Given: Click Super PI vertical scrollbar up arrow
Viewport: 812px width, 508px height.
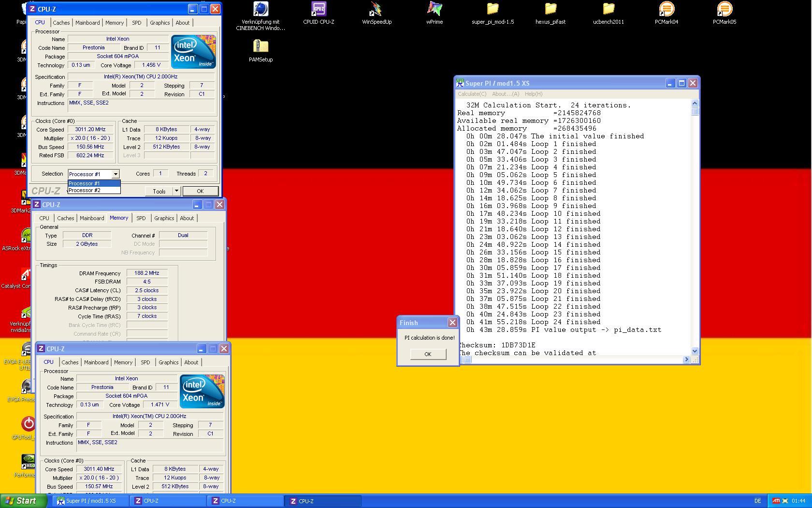Looking at the screenshot, I should pyautogui.click(x=695, y=103).
